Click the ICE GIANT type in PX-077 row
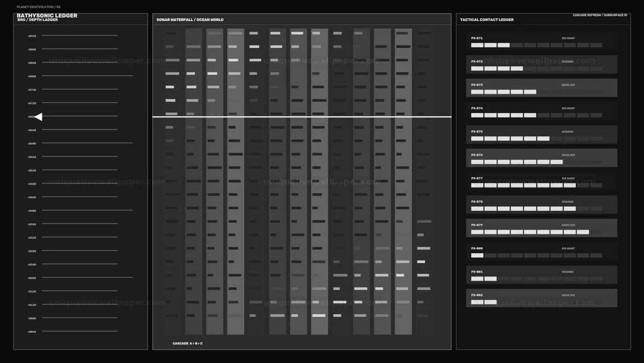The image size is (644, 363). pos(568,178)
